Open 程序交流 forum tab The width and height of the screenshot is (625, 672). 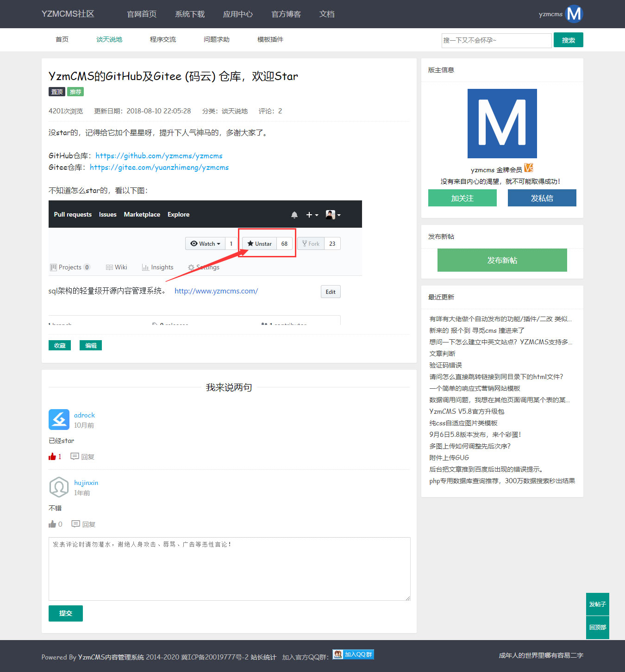pos(162,40)
